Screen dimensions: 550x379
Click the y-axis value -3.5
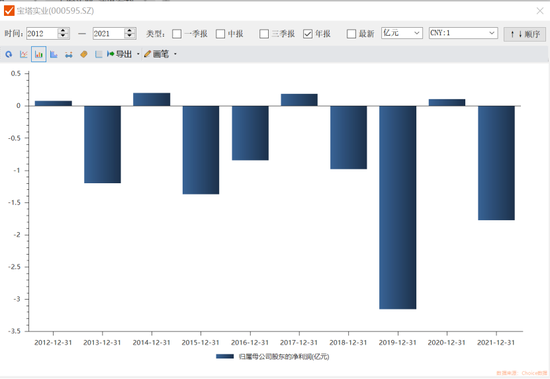click(14, 331)
